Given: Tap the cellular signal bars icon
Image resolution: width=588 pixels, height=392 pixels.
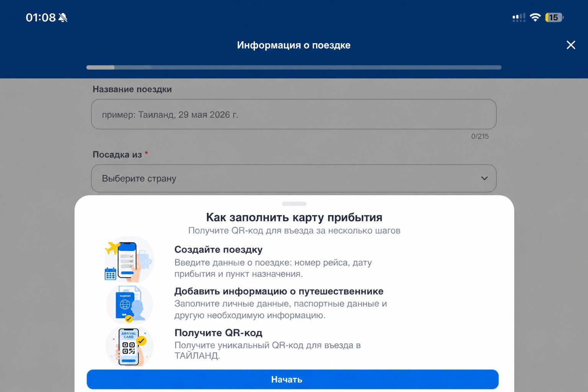Looking at the screenshot, I should 519,18.
